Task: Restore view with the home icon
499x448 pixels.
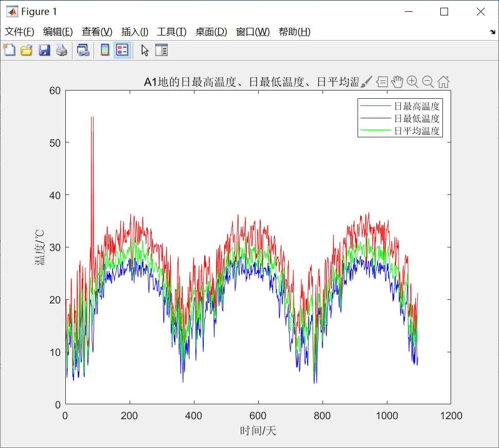Action: click(x=443, y=81)
